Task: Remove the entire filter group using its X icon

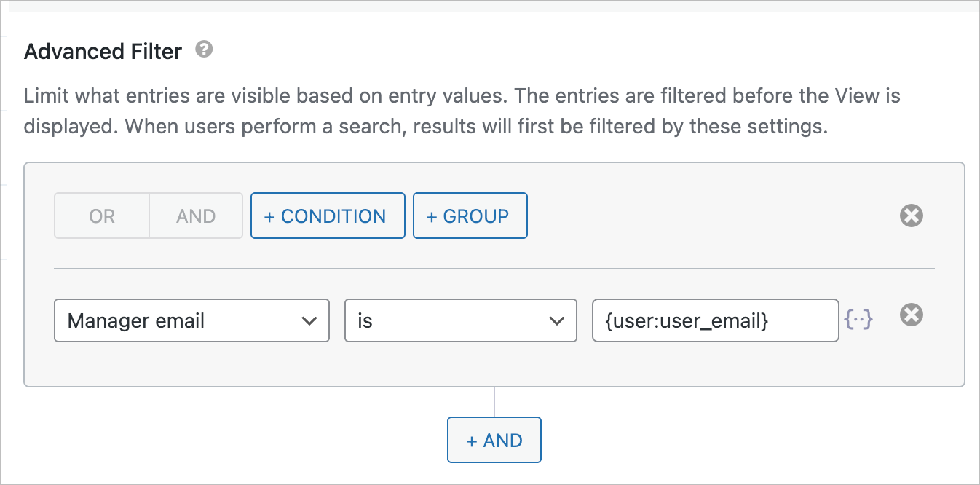Action: (911, 216)
